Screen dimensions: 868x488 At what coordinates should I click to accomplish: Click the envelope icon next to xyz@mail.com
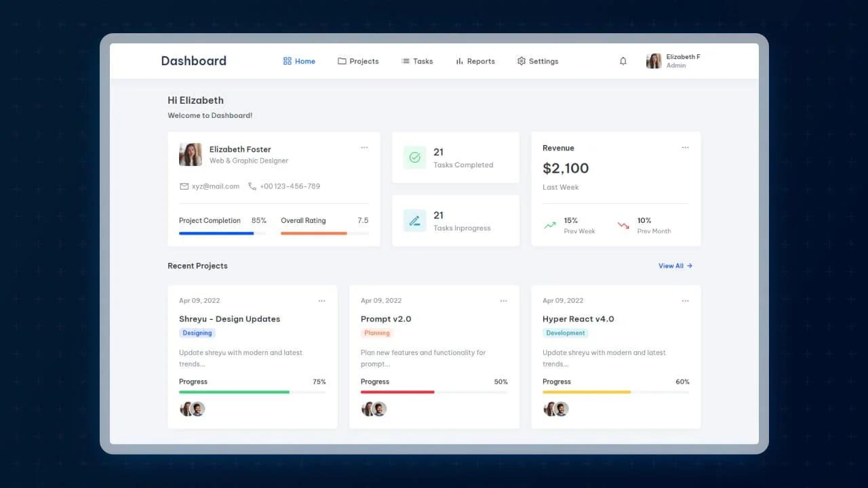tap(182, 186)
